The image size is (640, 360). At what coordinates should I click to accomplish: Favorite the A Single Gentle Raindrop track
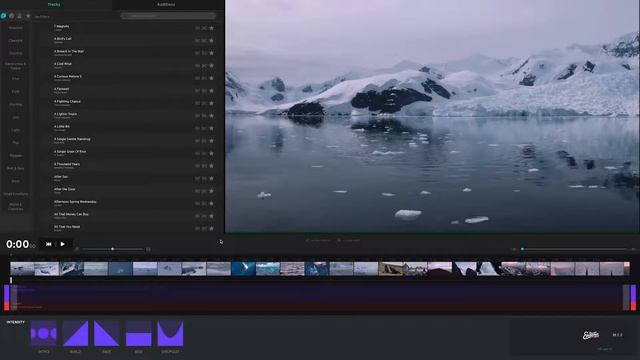(x=211, y=141)
